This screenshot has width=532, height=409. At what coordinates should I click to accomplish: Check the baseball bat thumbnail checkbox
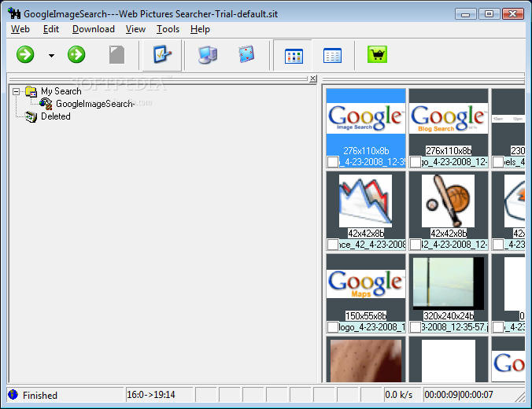pyautogui.click(x=416, y=244)
